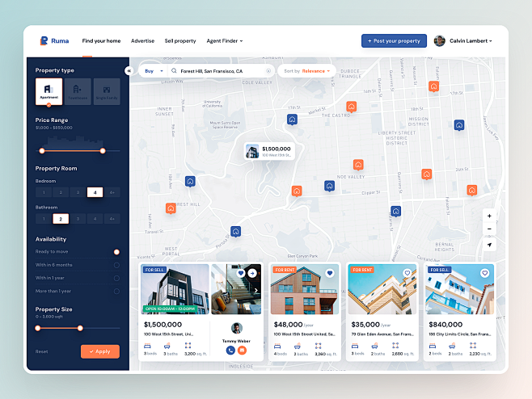Show next photo of the $1,500,000 listing
Screen dimensions: 532x399
tap(256, 291)
